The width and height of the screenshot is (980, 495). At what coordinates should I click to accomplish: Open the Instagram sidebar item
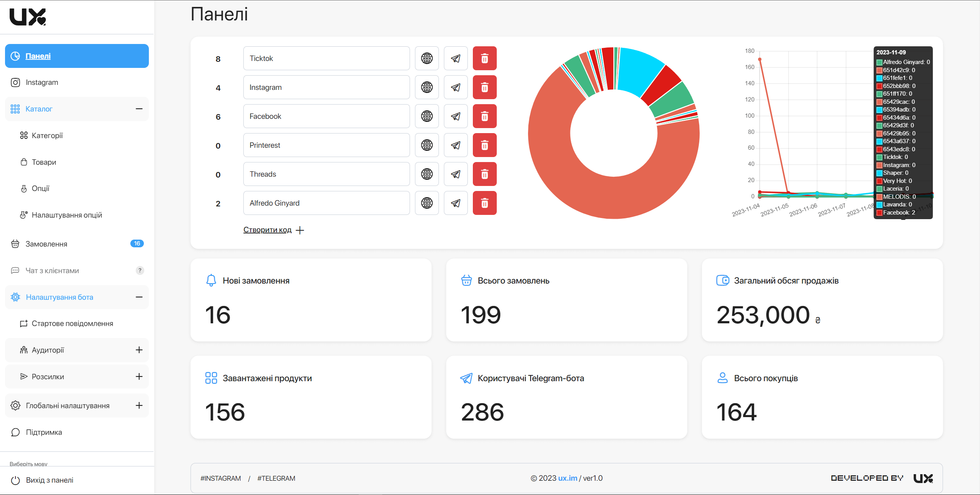[x=42, y=82]
